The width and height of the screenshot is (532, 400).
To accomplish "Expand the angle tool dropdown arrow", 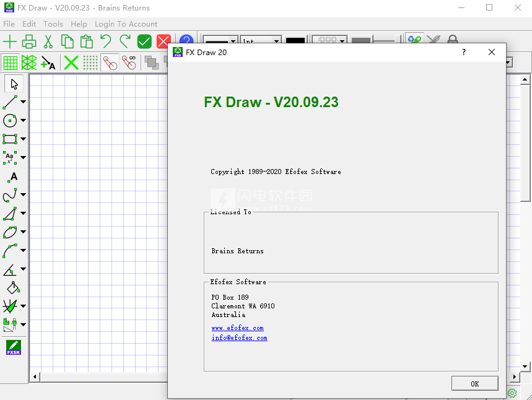I will click(x=23, y=269).
